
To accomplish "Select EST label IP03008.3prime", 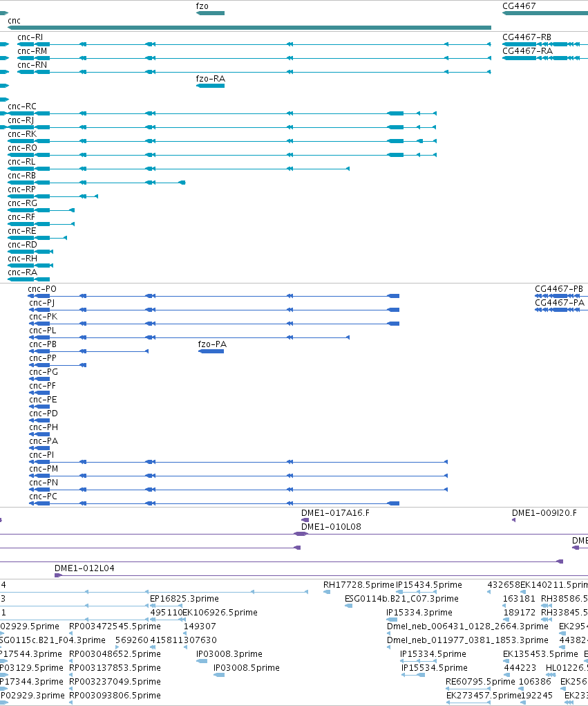I will (x=229, y=654).
